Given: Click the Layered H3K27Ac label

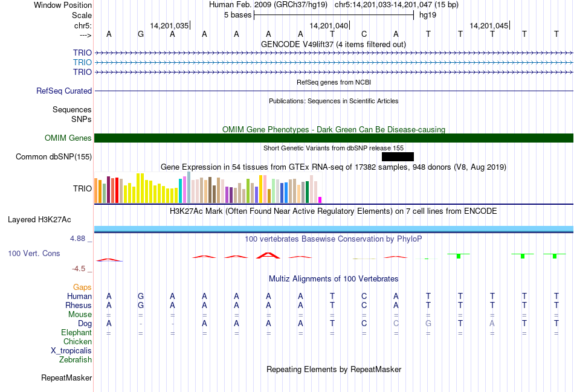Looking at the screenshot, I should point(39,220).
